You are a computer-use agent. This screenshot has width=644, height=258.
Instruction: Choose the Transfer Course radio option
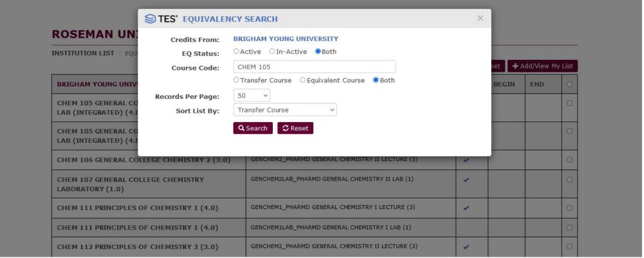236,80
